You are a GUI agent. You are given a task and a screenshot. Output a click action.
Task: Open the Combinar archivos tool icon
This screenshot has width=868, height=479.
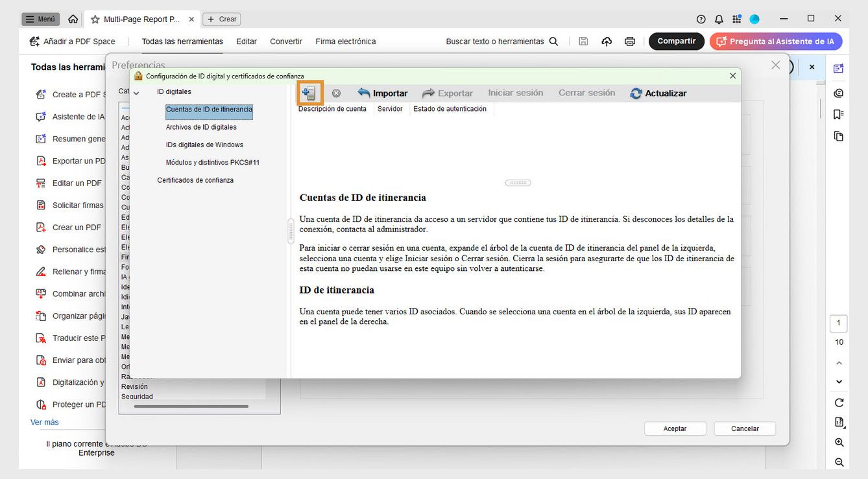[40, 293]
